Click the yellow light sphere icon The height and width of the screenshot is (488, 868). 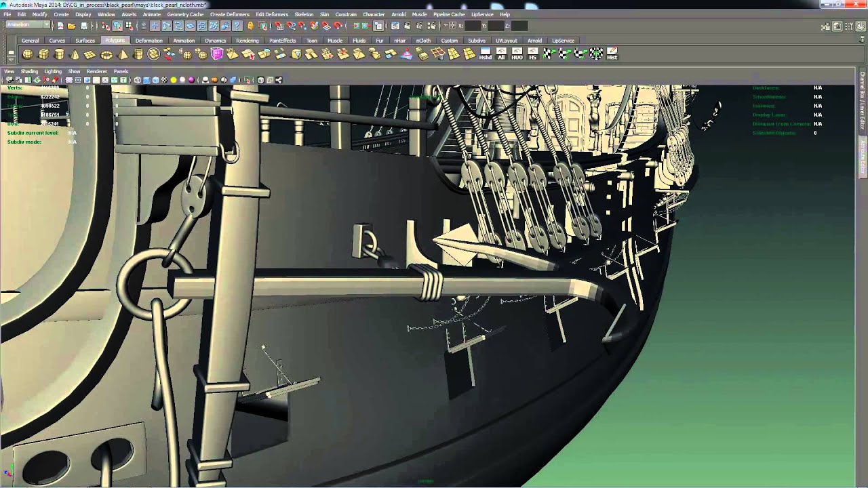(174, 80)
